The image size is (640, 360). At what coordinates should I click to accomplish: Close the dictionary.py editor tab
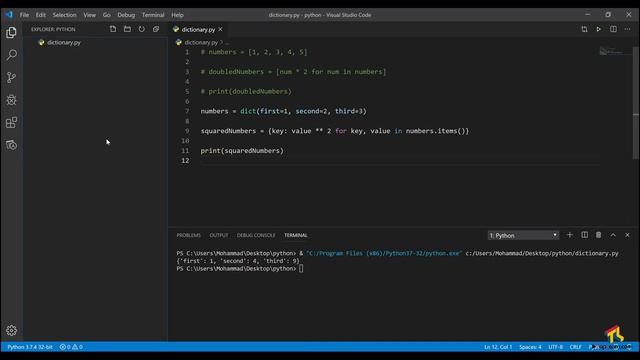click(x=220, y=29)
